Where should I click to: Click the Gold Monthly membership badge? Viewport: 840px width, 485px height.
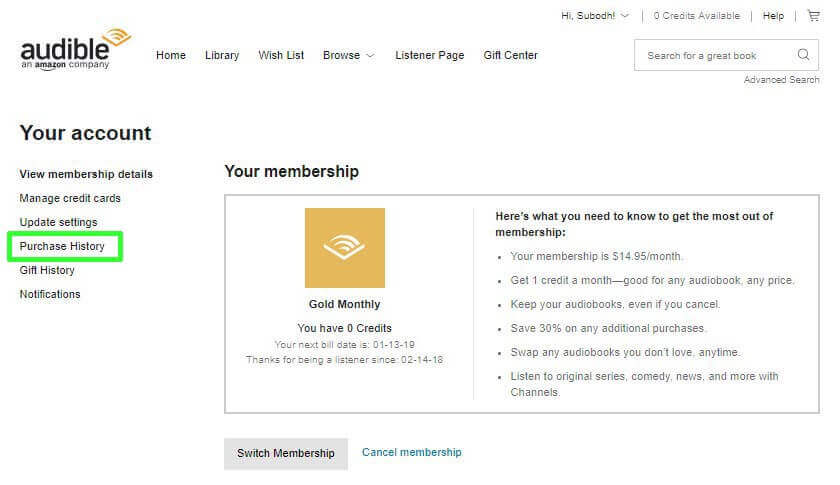pos(344,248)
